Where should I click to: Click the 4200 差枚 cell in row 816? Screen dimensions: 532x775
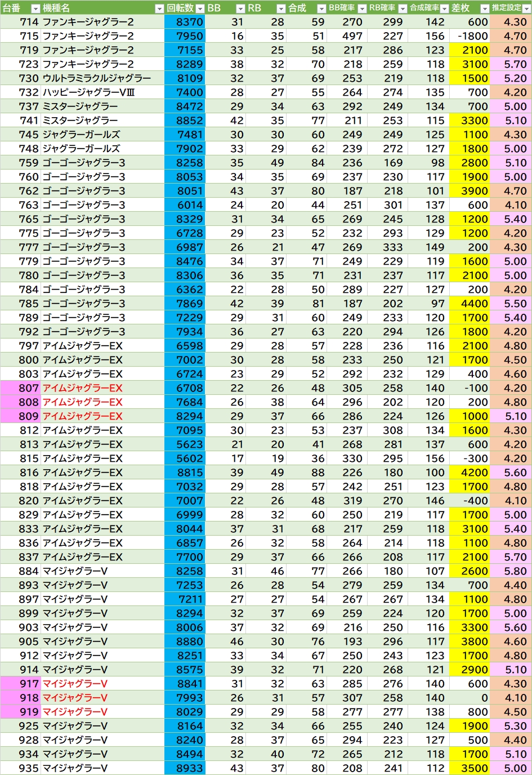click(470, 473)
